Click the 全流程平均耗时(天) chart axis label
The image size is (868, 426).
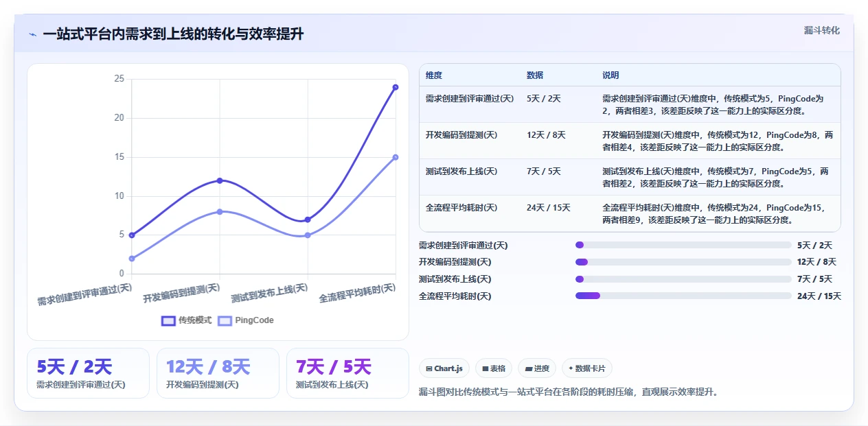coord(357,293)
